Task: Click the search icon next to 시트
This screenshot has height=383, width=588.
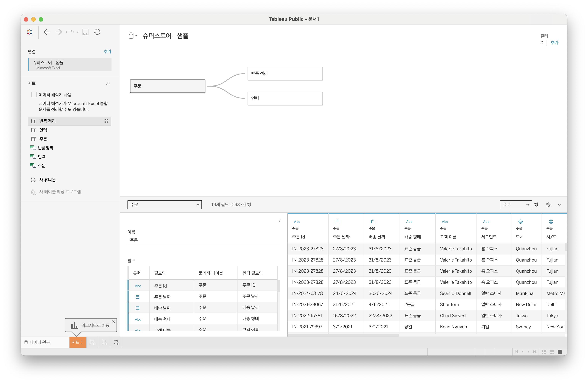Action: 108,83
